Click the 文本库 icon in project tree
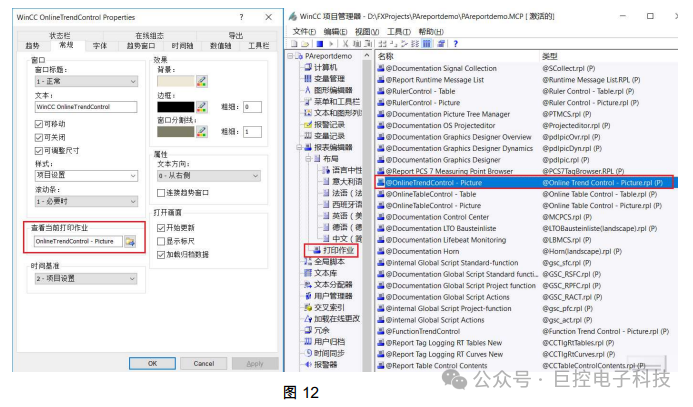This screenshot has height=407, width=693. click(x=308, y=273)
